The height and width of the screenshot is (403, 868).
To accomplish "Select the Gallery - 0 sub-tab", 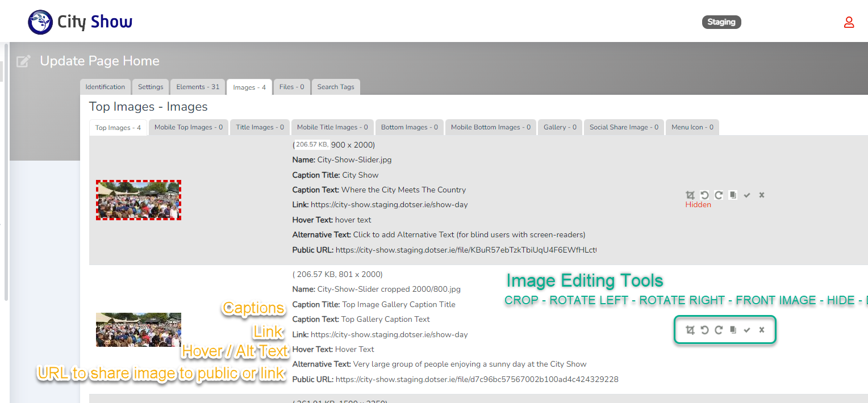I will coord(560,128).
